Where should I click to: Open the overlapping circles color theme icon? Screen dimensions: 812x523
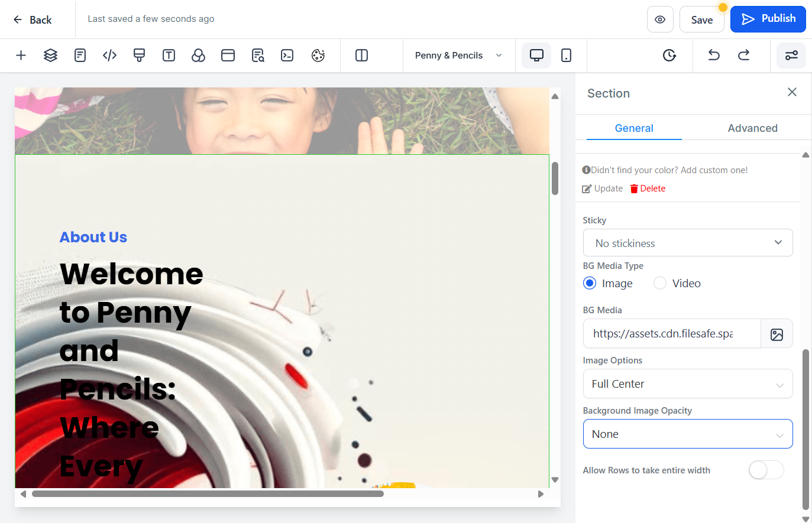[198, 56]
